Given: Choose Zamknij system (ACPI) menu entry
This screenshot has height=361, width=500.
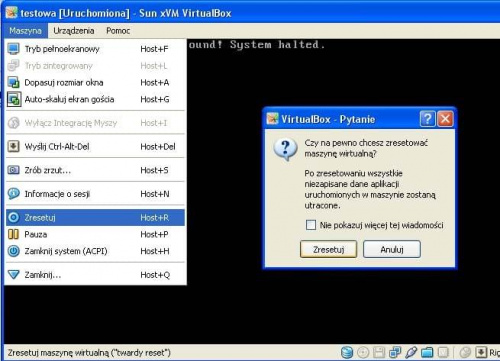Looking at the screenshot, I should click(x=95, y=251).
